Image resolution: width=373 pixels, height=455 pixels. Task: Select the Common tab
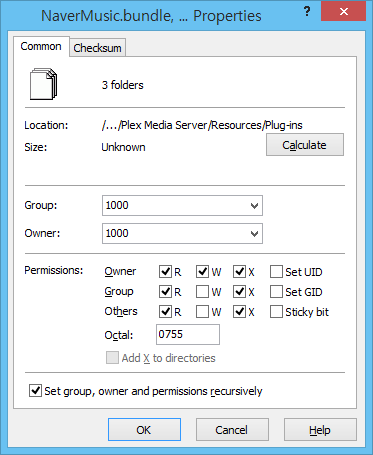tap(41, 46)
